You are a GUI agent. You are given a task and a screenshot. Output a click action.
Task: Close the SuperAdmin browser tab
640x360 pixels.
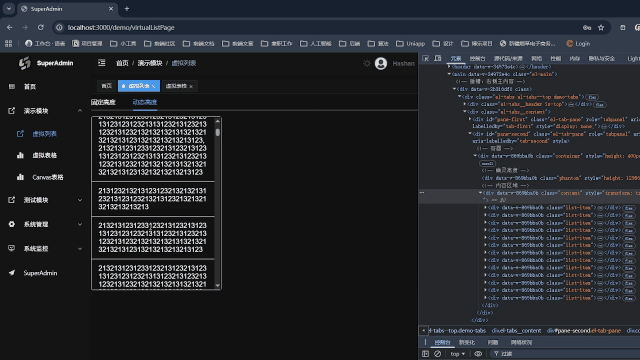pos(111,9)
